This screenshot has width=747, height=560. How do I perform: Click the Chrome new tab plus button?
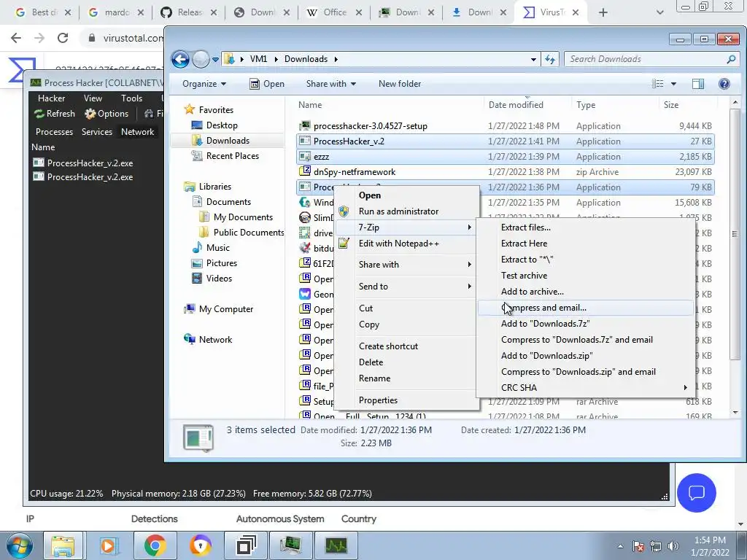click(x=603, y=12)
